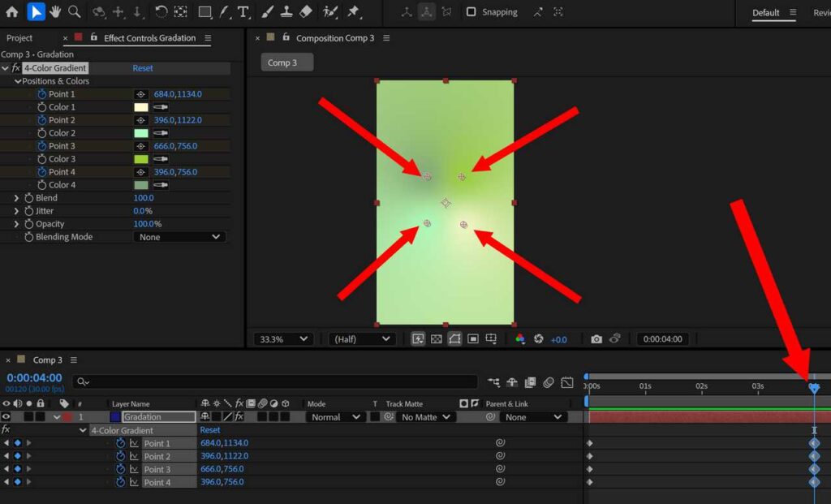The width and height of the screenshot is (831, 504).
Task: Click show channel color management icon
Action: [x=520, y=339]
